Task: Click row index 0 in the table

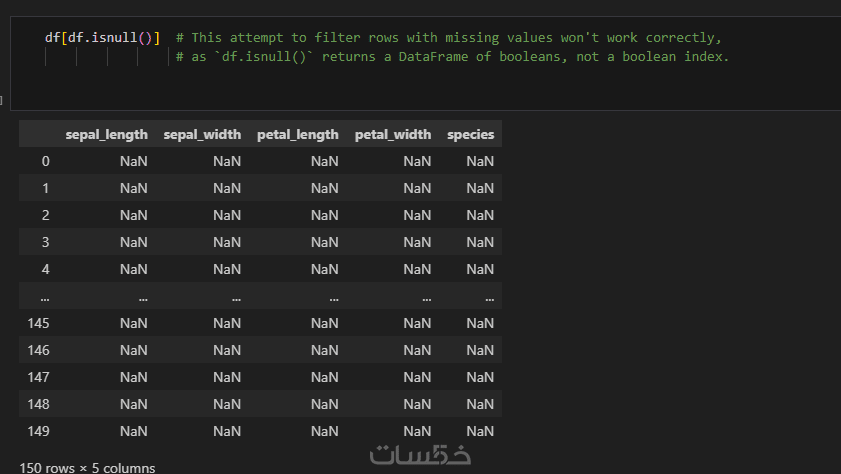Action: point(45,161)
